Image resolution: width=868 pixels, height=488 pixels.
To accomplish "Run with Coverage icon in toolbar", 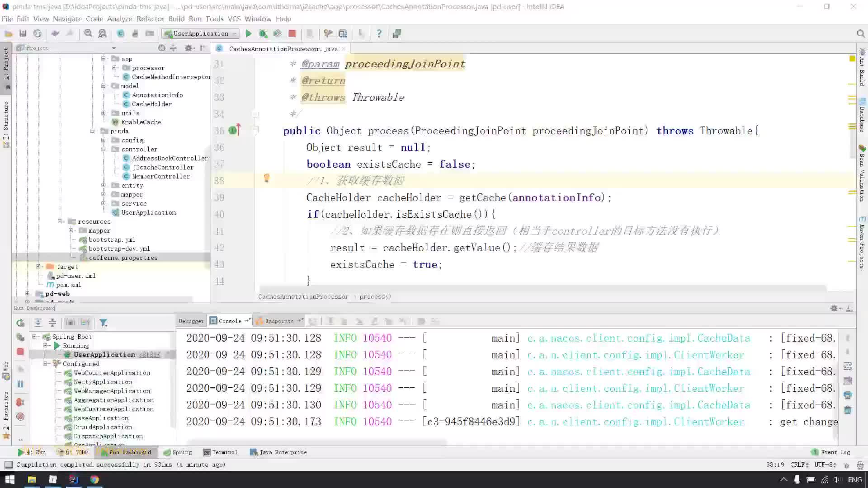I will click(x=277, y=33).
